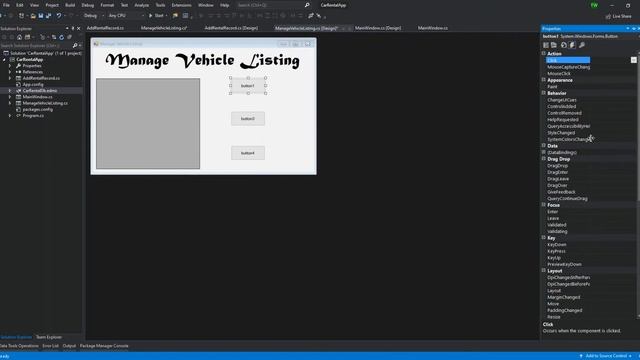Click the folder browse icon after Start button

pyautogui.click(x=176, y=16)
